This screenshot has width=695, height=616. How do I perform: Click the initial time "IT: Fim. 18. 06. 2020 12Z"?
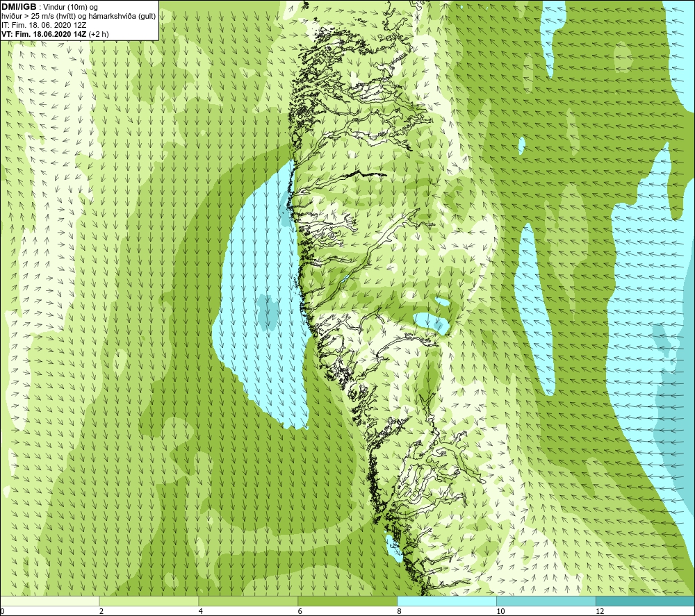[44, 25]
